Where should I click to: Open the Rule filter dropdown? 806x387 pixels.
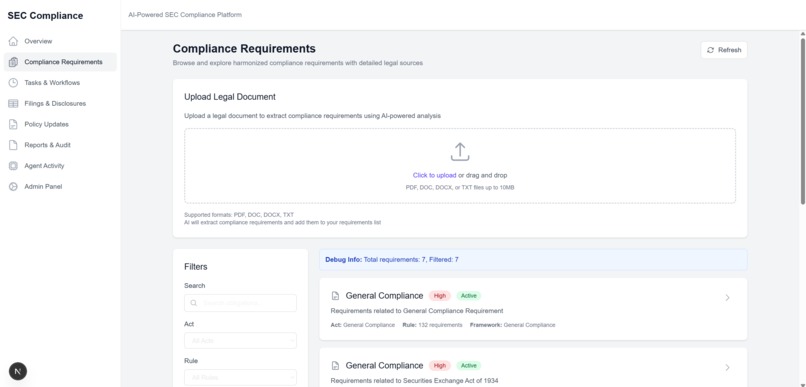(x=240, y=378)
